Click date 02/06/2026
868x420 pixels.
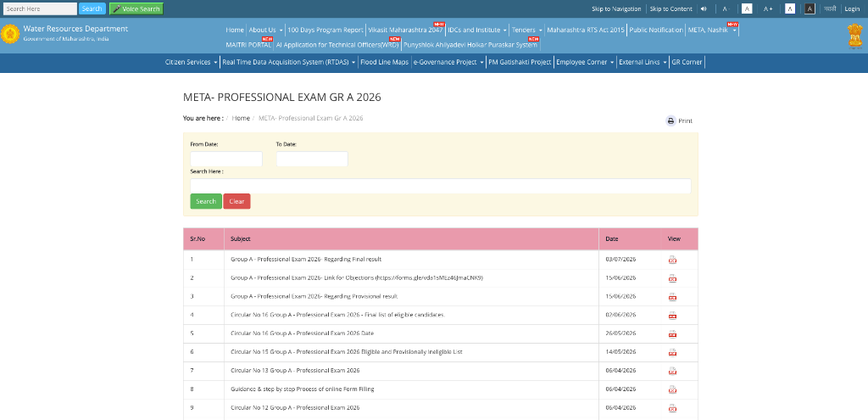point(620,315)
